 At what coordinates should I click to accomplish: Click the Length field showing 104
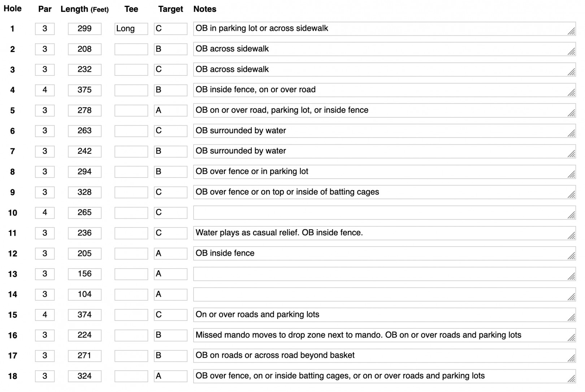(84, 295)
